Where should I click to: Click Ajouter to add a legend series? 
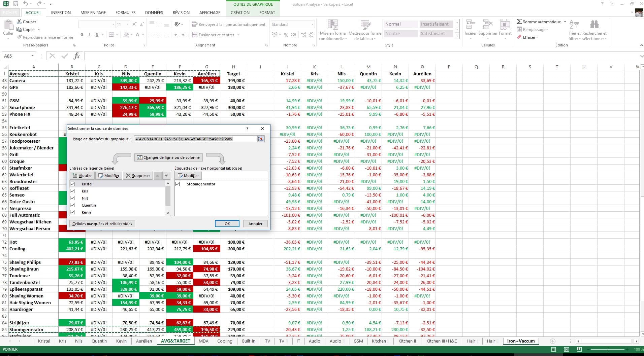point(82,176)
